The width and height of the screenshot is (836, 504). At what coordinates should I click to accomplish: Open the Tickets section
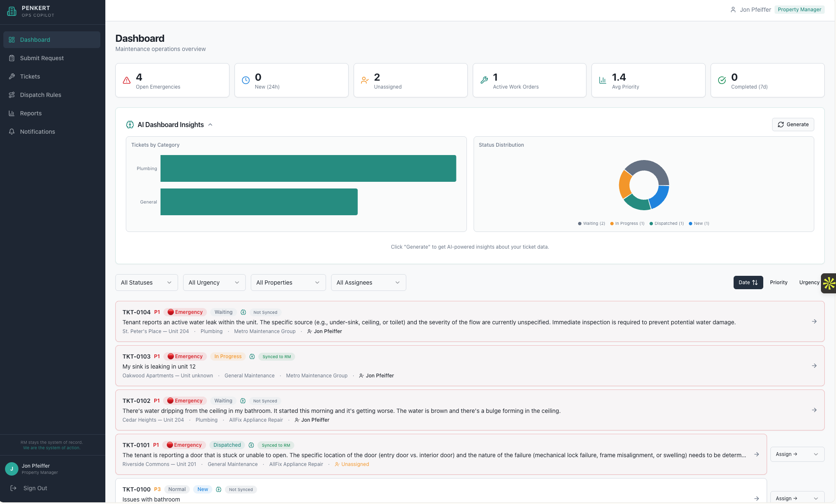30,76
